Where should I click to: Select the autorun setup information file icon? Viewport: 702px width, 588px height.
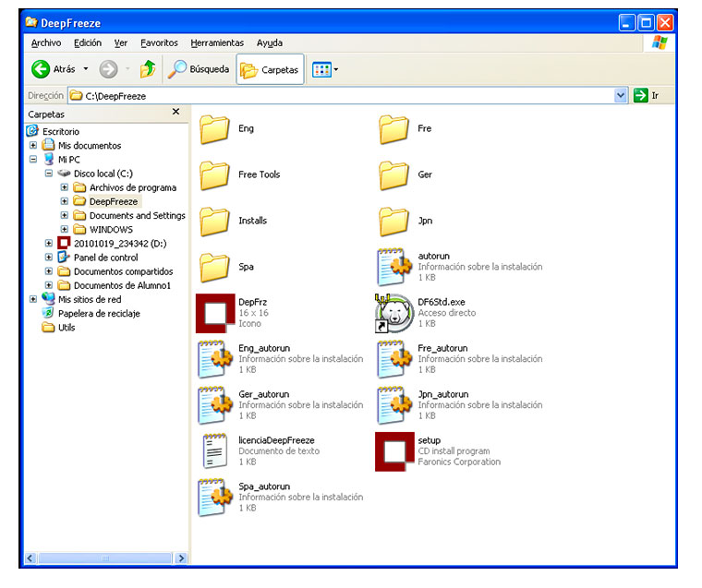coord(394,267)
